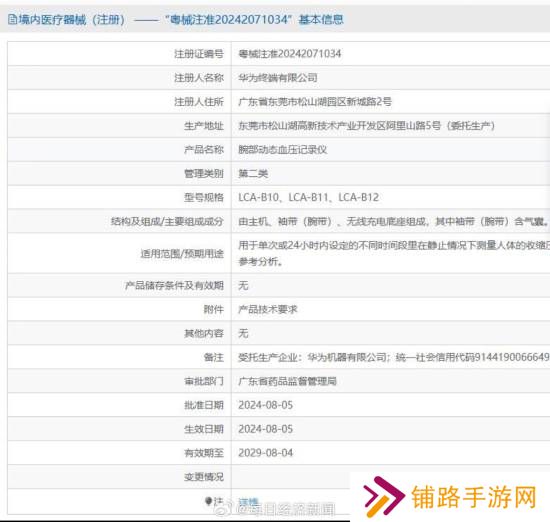Select approval department 广东省药品监督管理局

287,381
